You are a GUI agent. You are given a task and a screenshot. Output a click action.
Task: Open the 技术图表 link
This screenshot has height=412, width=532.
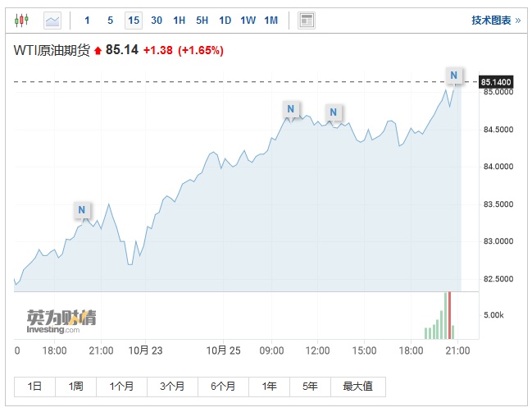(x=495, y=20)
